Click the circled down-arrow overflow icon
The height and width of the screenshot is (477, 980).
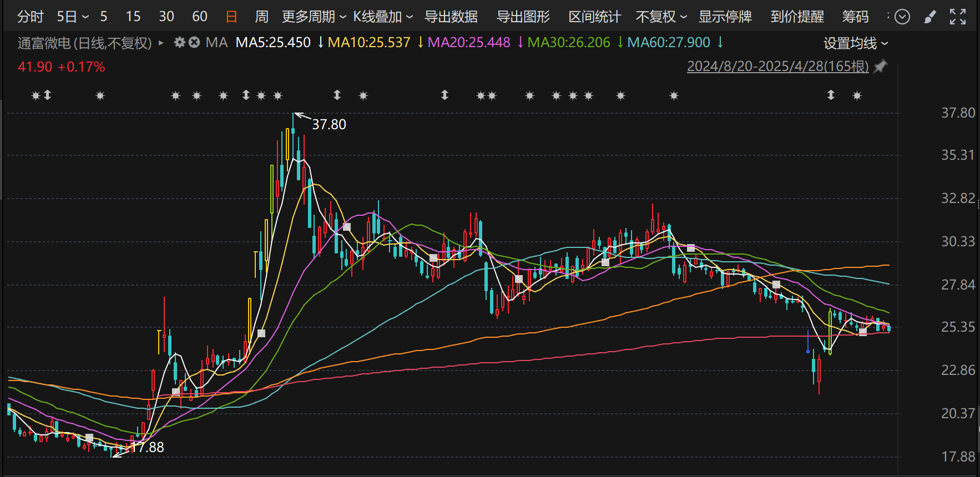(x=902, y=17)
